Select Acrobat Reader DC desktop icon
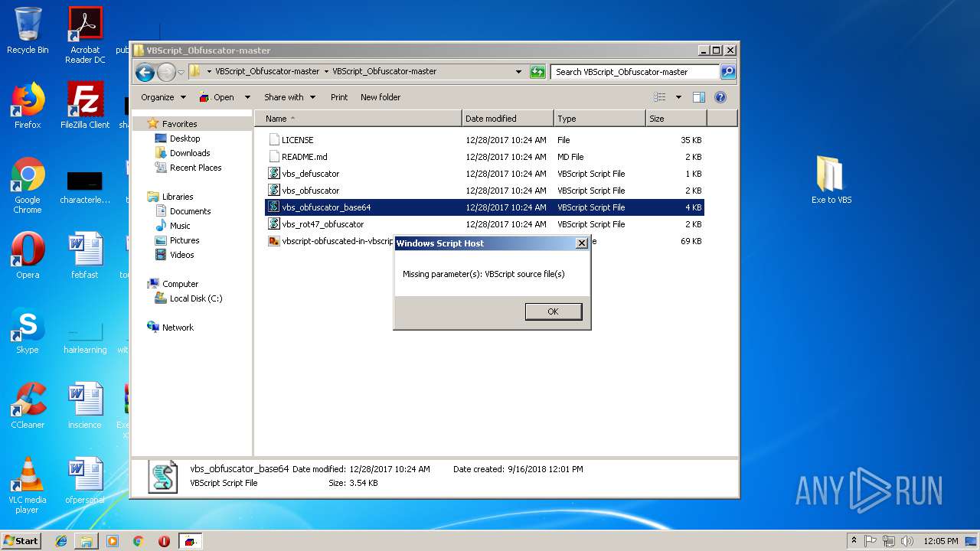The image size is (980, 551). (x=85, y=35)
